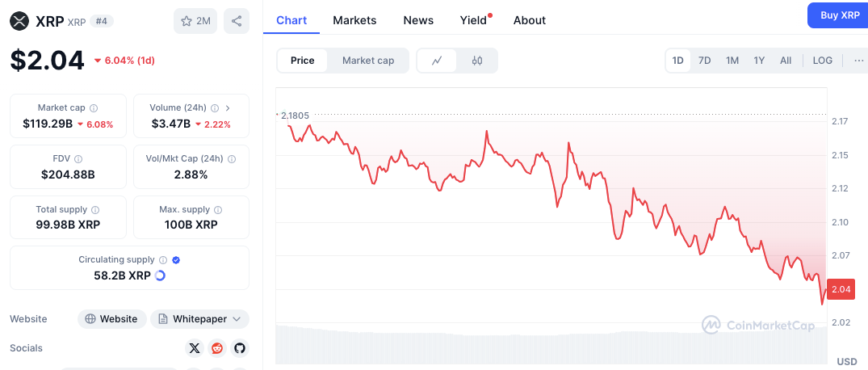Click the Circulating supply info icon

click(x=163, y=260)
